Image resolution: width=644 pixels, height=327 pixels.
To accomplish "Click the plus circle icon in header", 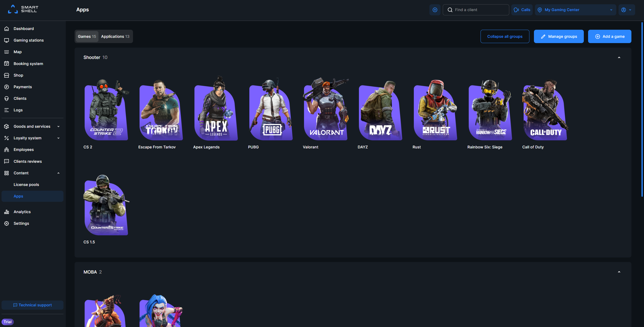I will (435, 10).
